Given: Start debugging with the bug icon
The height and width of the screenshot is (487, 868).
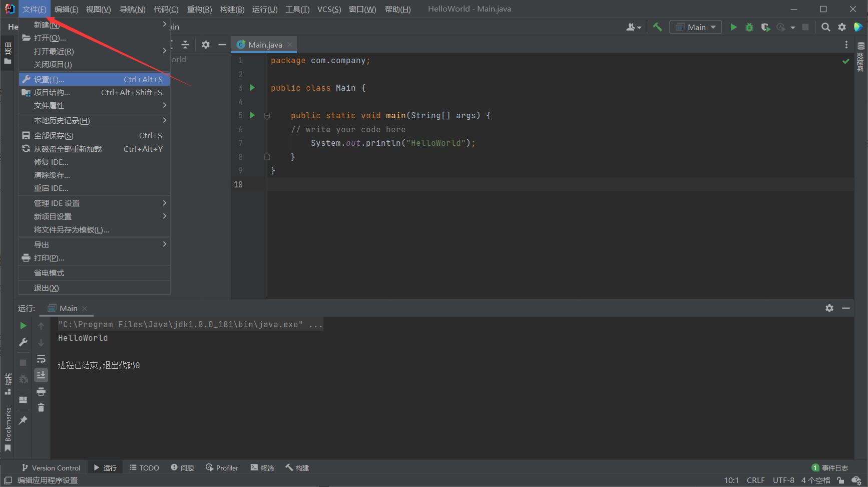Looking at the screenshot, I should point(749,27).
